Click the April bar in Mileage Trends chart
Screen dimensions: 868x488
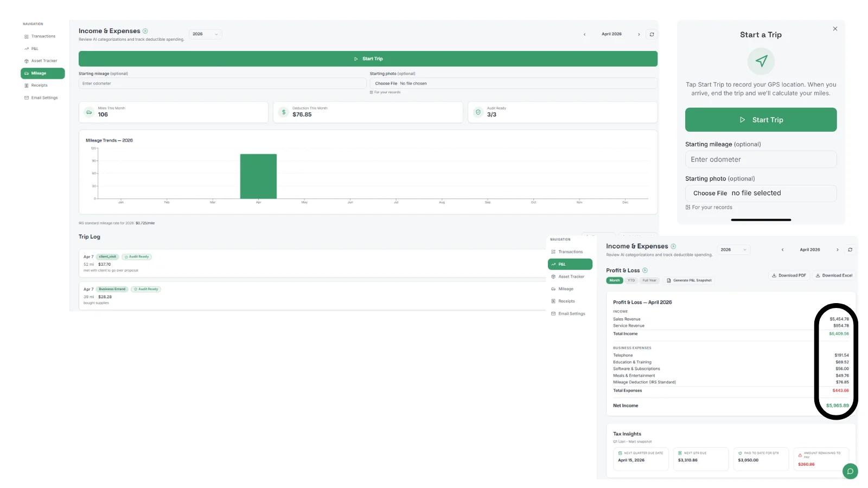pos(258,176)
